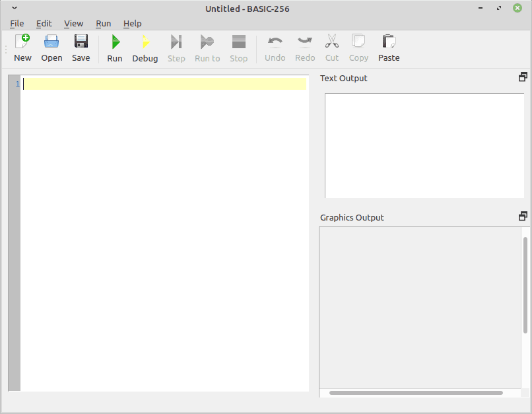
Task: Click the toolbar drag handle
Action: [x=6, y=50]
